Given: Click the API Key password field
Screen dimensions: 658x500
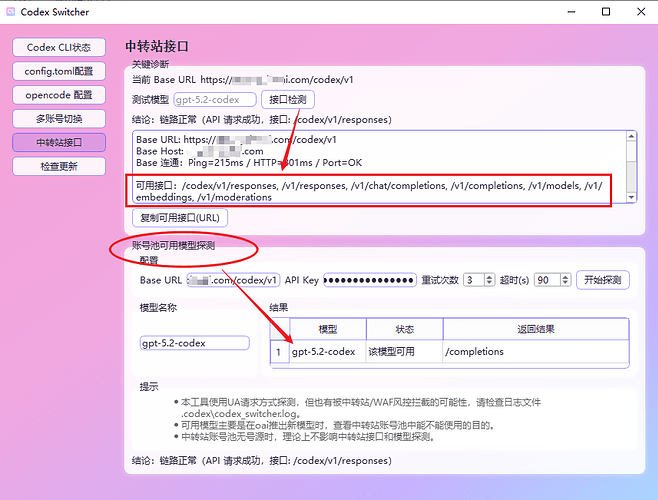Looking at the screenshot, I should 370,280.
